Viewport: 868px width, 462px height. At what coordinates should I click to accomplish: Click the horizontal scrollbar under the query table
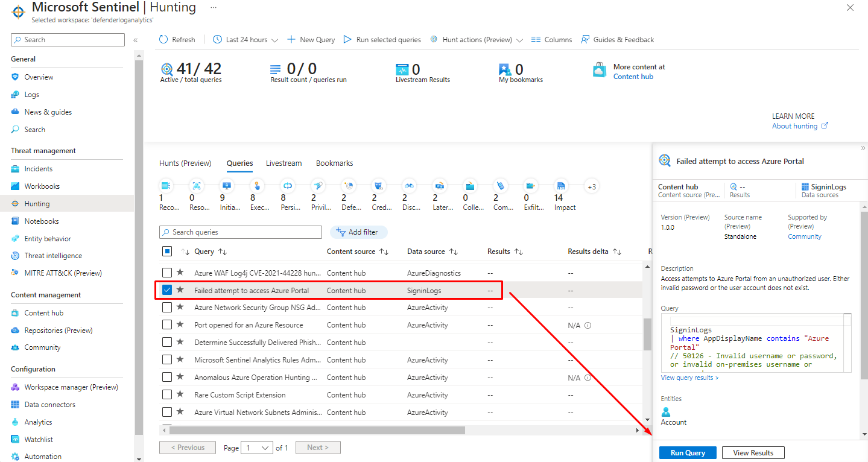[317, 431]
